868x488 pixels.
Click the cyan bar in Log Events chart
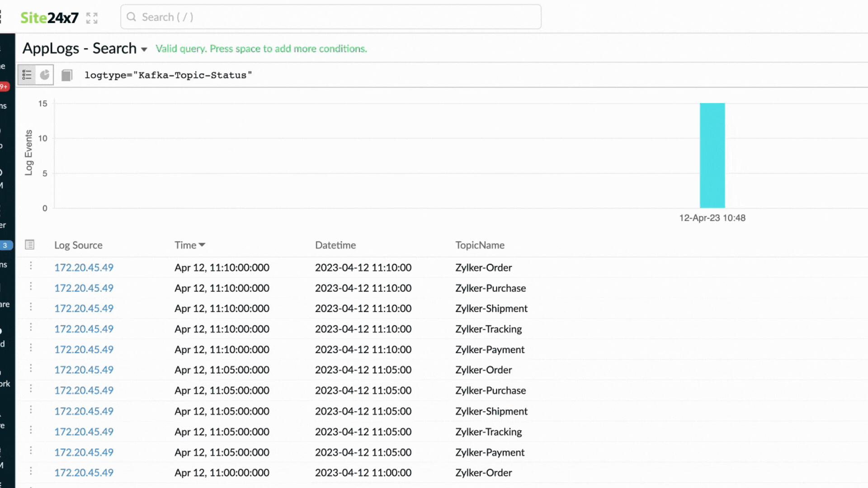(x=712, y=156)
